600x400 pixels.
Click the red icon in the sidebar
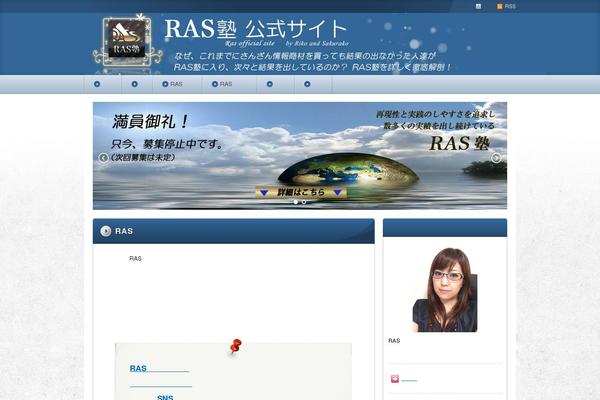click(395, 379)
